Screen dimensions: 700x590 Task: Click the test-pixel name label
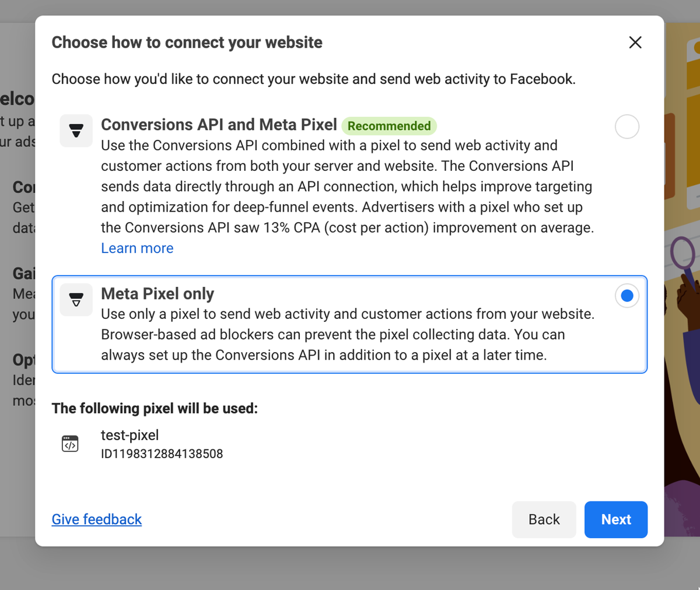pos(129,435)
